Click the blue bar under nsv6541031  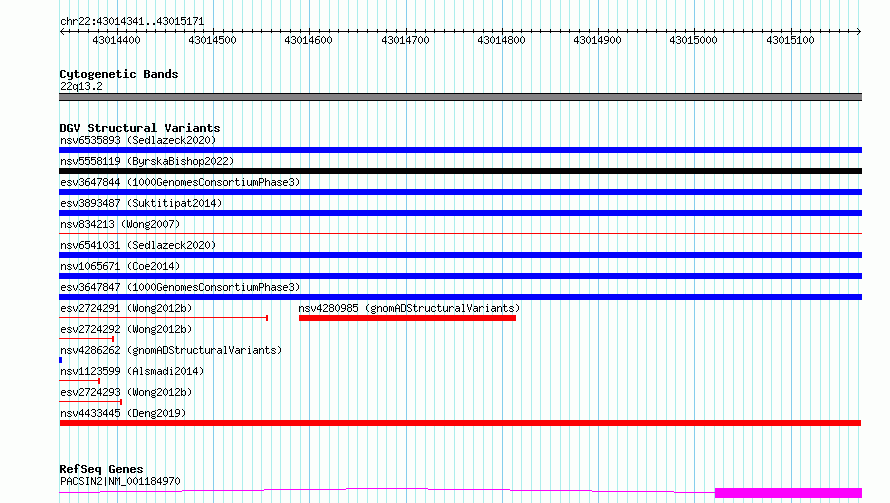coord(460,255)
